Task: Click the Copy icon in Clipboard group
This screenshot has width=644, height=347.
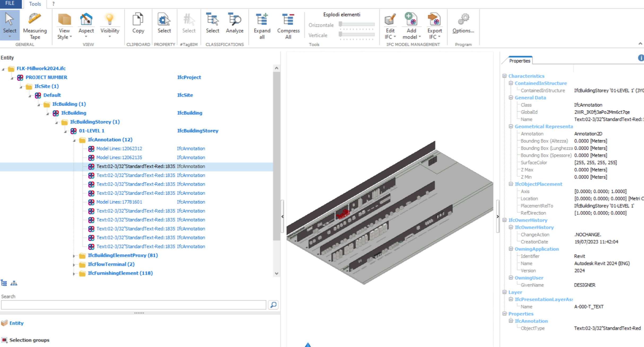Action: (138, 25)
